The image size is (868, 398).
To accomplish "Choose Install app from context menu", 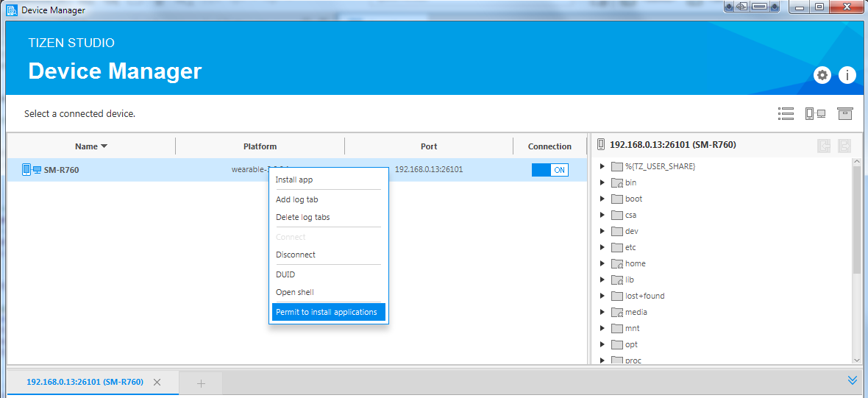I will tap(294, 180).
